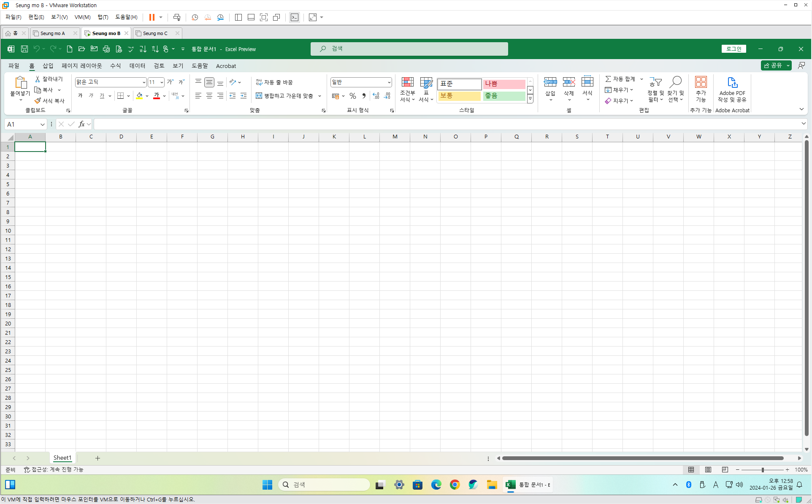The width and height of the screenshot is (812, 504).
Task: Open the Name Box dropdown arrow
Action: (x=42, y=125)
